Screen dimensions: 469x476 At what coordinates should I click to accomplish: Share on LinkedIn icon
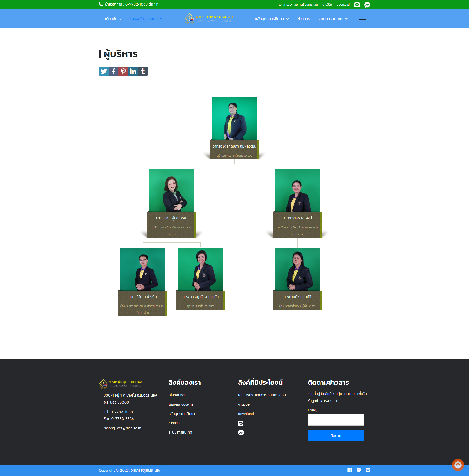(x=133, y=71)
